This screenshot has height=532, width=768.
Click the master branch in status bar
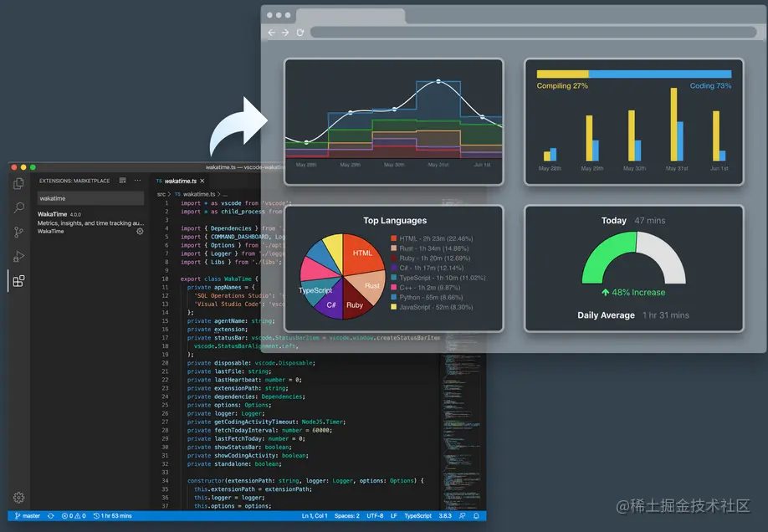click(28, 516)
